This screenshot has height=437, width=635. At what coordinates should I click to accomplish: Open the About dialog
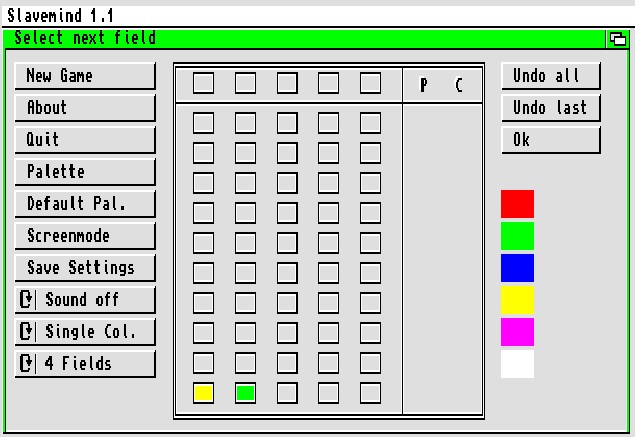tap(85, 108)
